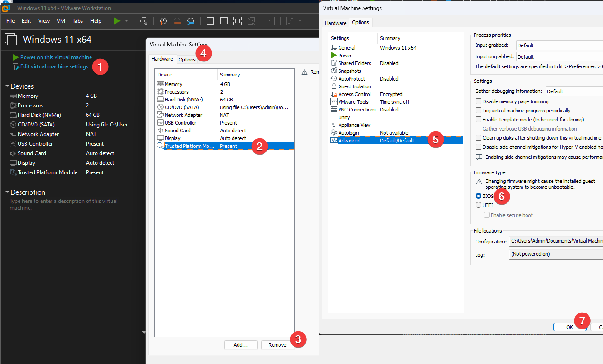Enter full screen mode via toolbar icon
This screenshot has height=364, width=603.
click(x=237, y=21)
